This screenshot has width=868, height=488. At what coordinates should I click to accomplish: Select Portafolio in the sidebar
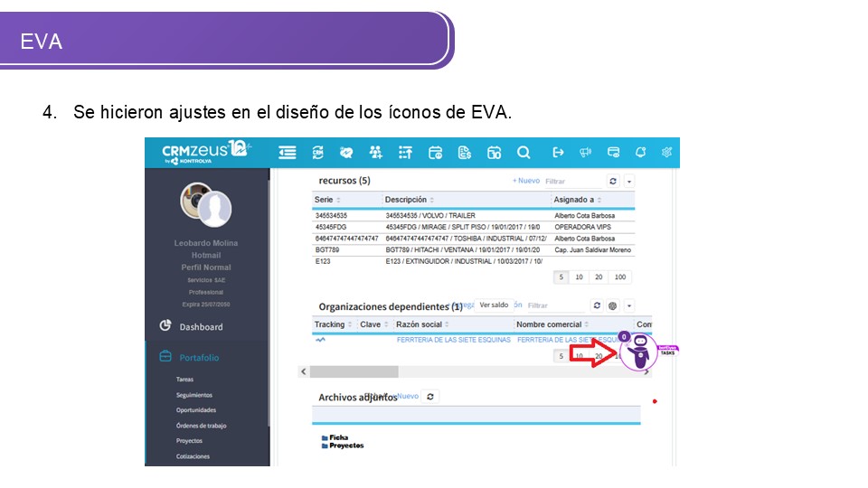pyautogui.click(x=199, y=358)
